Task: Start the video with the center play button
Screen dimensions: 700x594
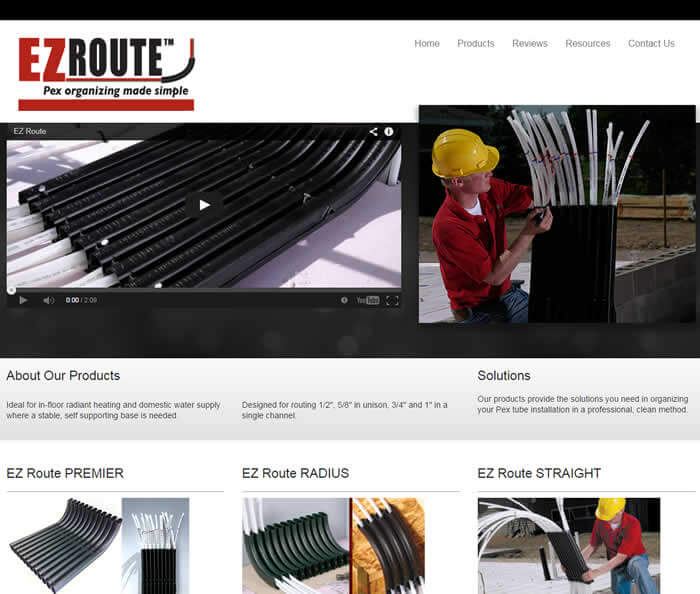Action: click(204, 205)
